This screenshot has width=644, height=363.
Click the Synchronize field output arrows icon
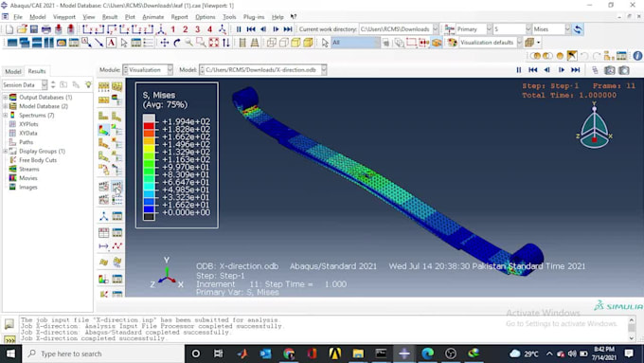[578, 29]
